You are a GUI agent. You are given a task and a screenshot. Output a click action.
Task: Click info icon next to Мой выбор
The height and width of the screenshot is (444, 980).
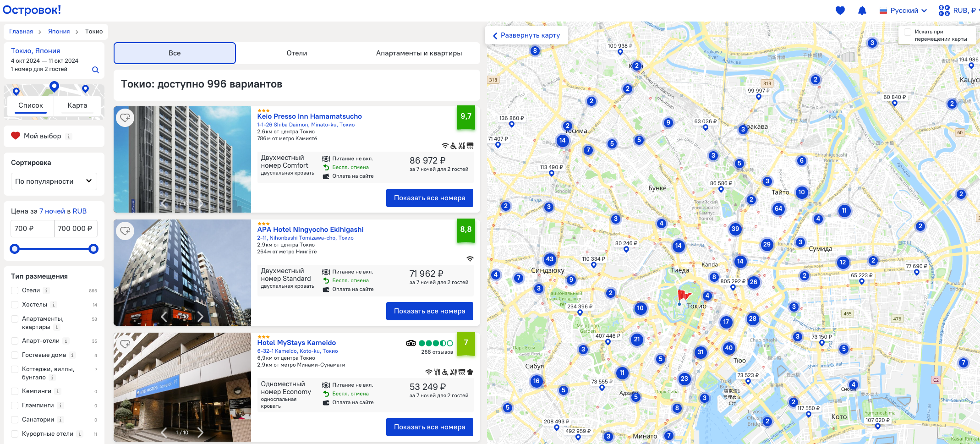click(69, 136)
